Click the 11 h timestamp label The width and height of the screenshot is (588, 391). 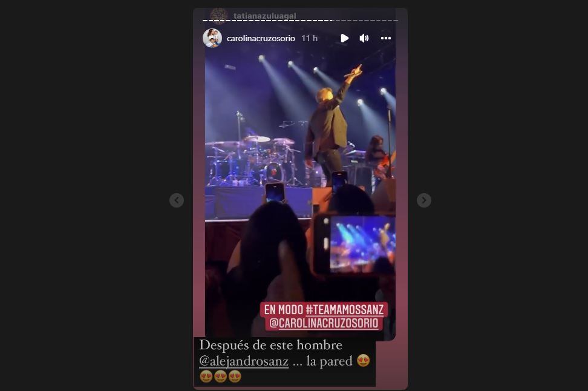point(309,38)
